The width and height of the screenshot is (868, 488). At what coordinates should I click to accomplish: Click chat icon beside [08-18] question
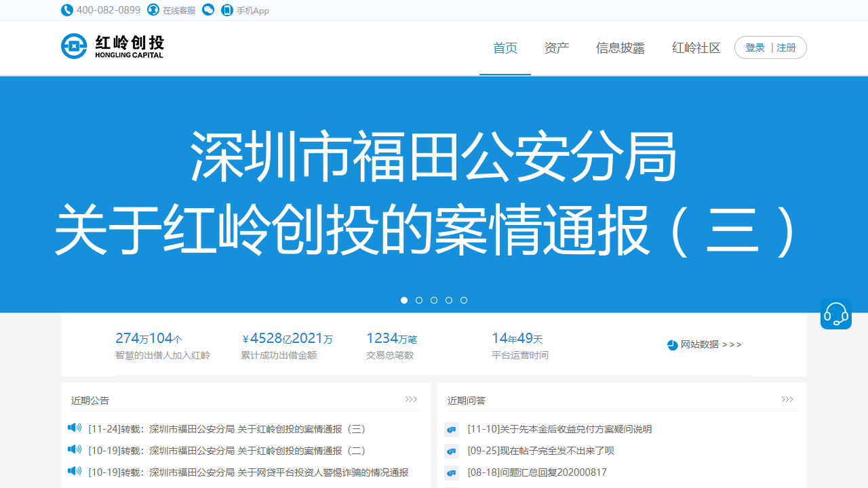(x=452, y=473)
